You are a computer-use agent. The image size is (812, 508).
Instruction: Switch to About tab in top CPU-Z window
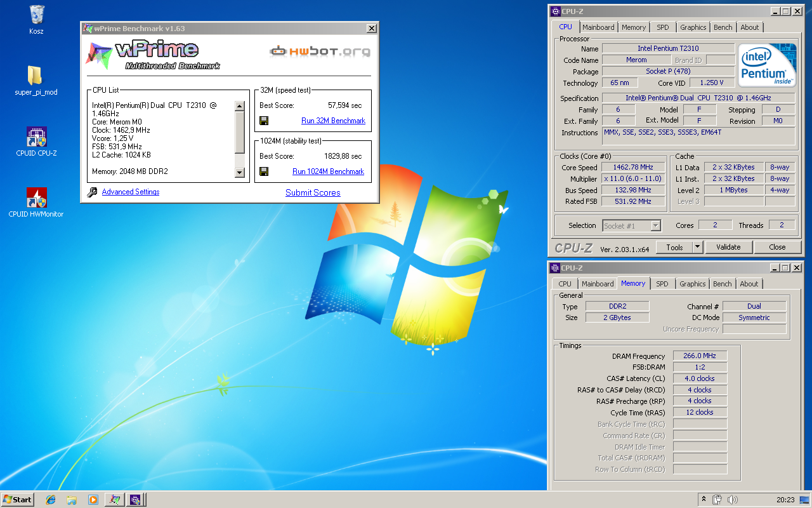point(750,27)
